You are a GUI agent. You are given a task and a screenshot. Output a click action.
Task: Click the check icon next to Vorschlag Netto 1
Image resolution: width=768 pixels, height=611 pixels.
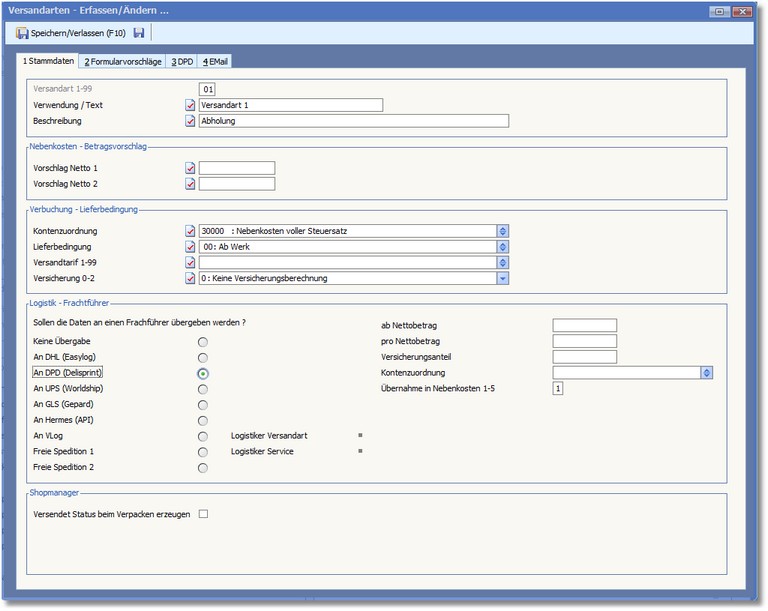tap(190, 168)
